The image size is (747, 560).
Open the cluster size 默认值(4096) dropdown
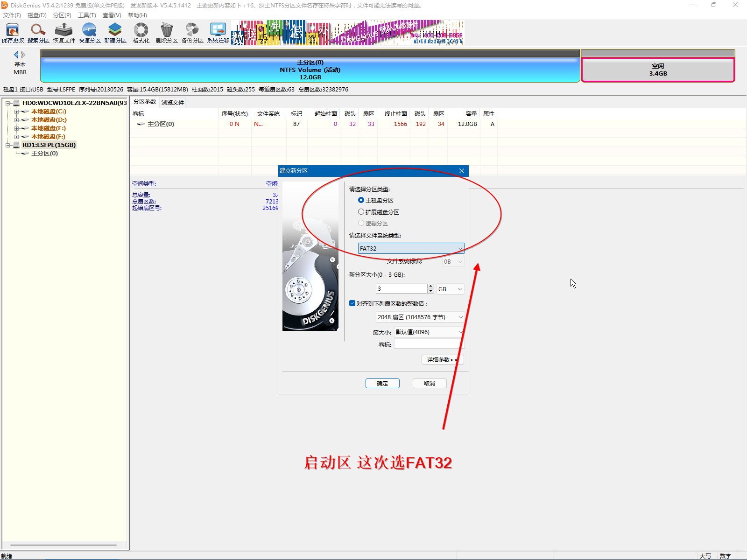[x=429, y=332]
